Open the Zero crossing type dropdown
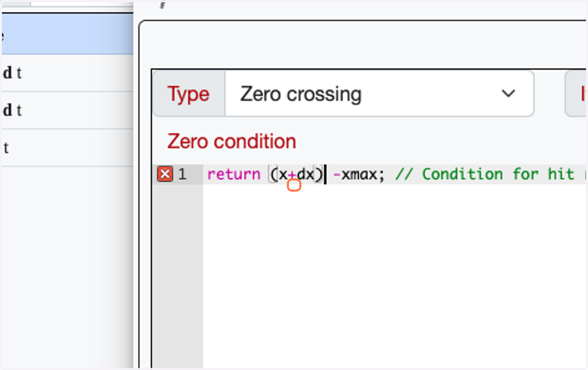Viewport: 588px width, 370px height. [379, 94]
